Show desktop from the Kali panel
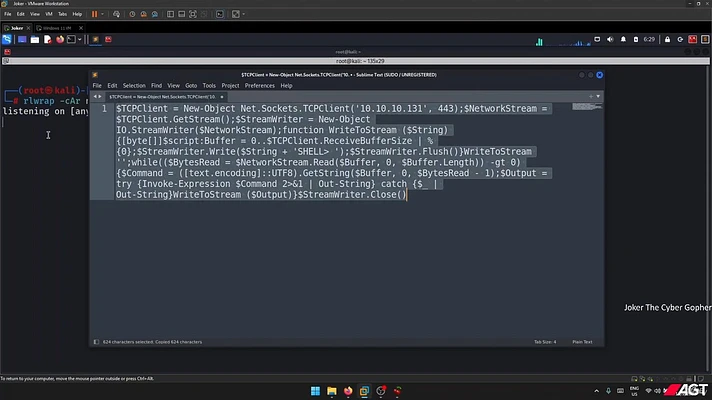712x400 pixels. click(22, 40)
